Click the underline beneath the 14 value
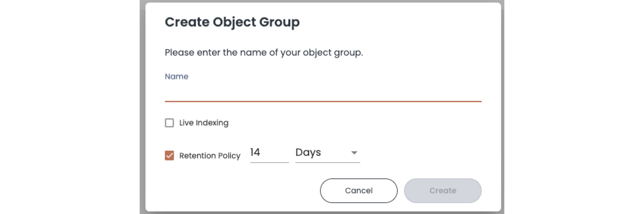644x214 pixels. [x=269, y=162]
